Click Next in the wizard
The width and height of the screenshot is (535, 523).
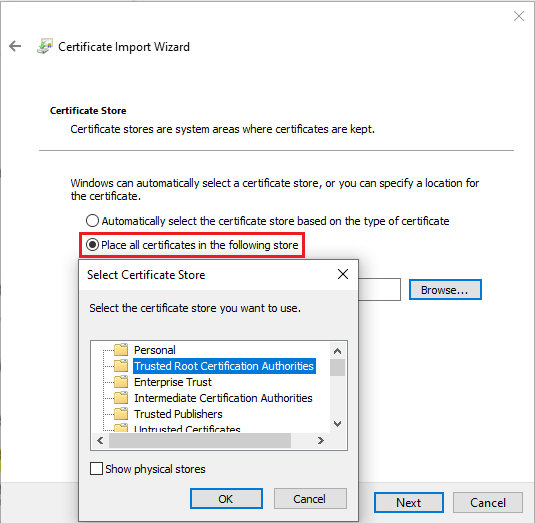409,502
